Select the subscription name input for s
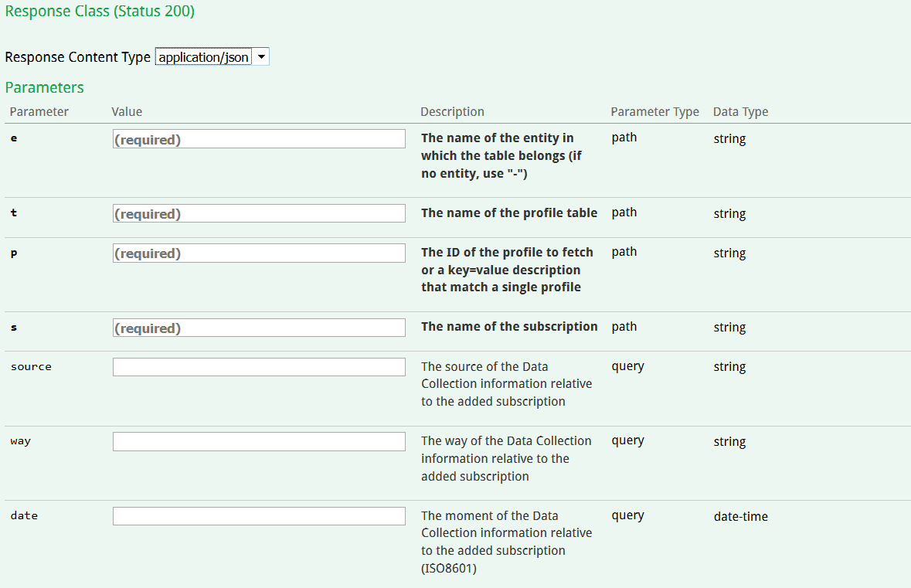911x588 pixels. point(259,328)
